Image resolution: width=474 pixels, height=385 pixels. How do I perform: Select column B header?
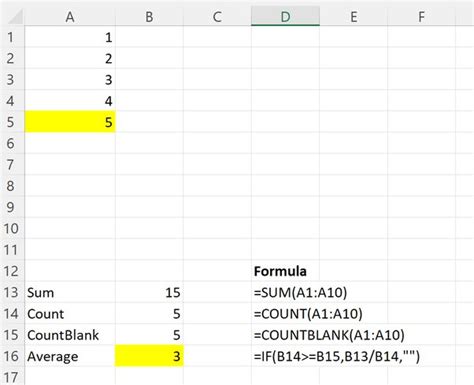click(149, 16)
